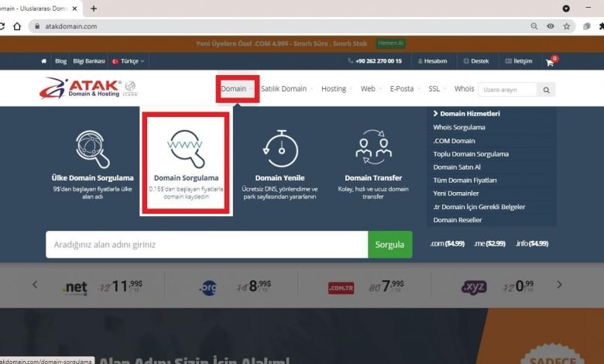Click the domain name search field

(206, 245)
